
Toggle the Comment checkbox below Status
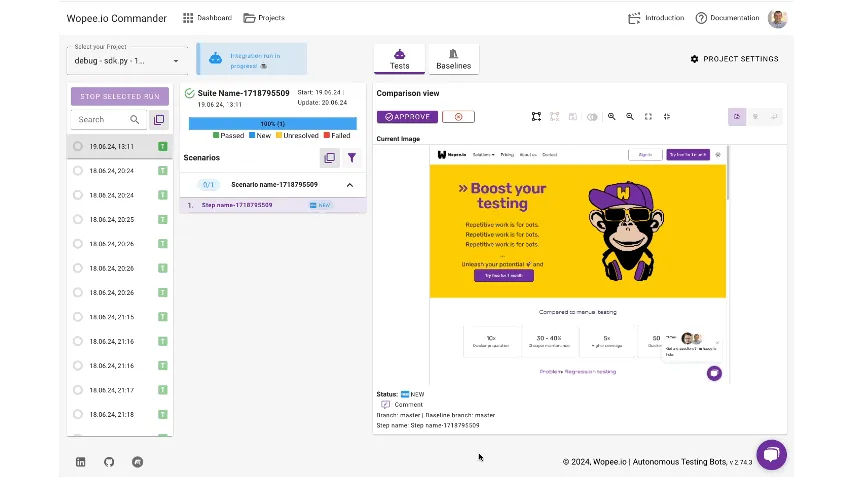pos(386,404)
